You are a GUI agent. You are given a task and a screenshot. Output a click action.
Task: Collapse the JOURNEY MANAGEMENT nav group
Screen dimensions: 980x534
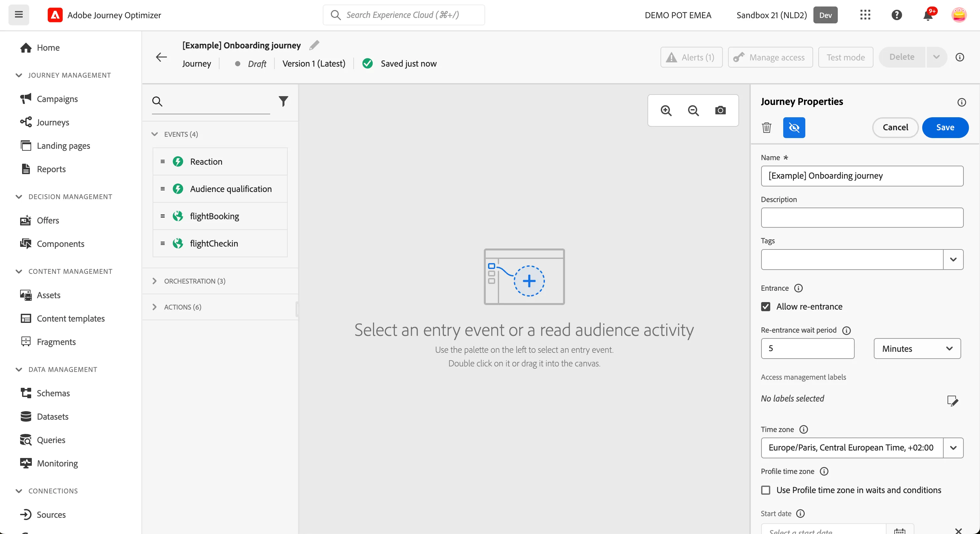pos(19,75)
